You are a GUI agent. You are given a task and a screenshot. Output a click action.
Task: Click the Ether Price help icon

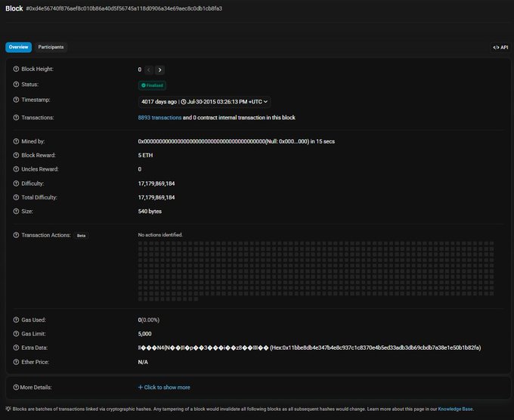pyautogui.click(x=16, y=362)
